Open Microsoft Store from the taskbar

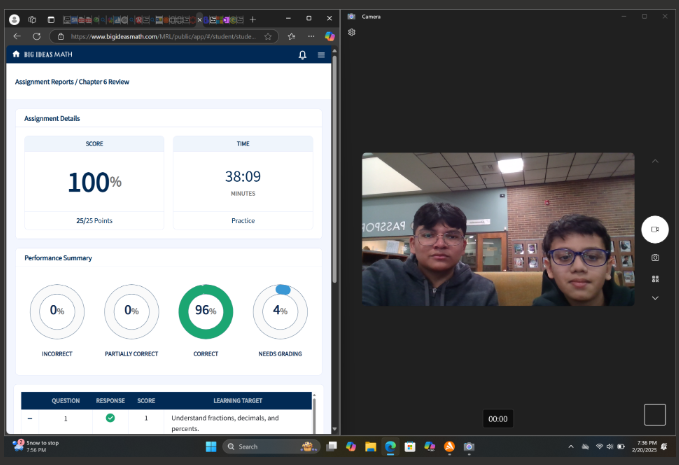410,446
